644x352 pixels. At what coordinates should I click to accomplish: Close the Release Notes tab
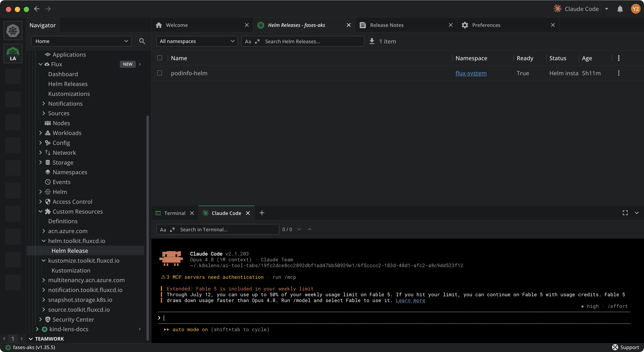[451, 25]
